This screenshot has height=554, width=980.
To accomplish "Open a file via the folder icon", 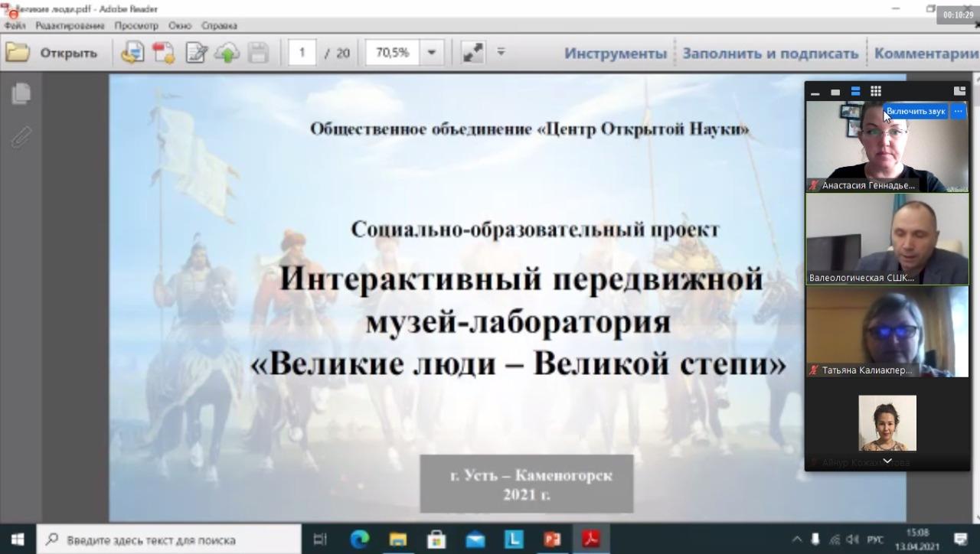I will click(x=17, y=53).
